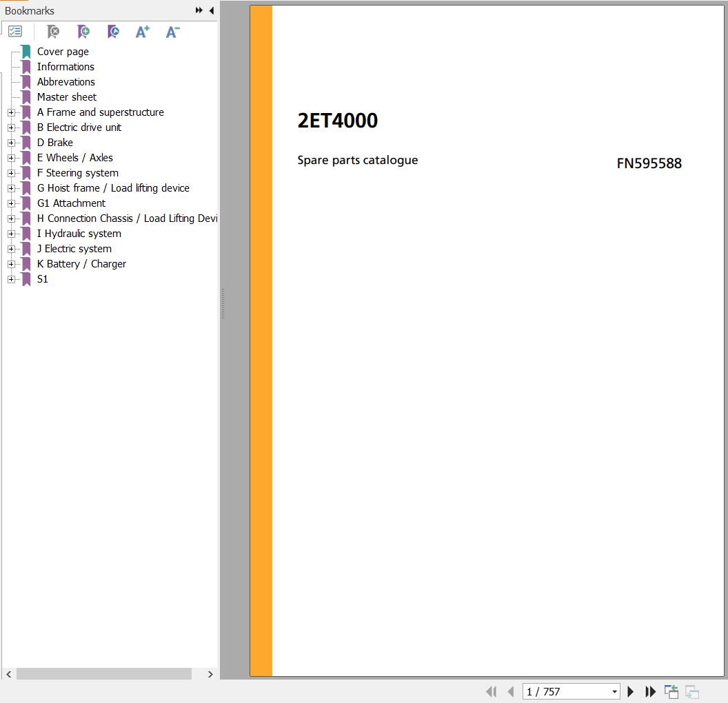
Task: Select G Hoist frame / Load lifting device
Action: coord(113,188)
